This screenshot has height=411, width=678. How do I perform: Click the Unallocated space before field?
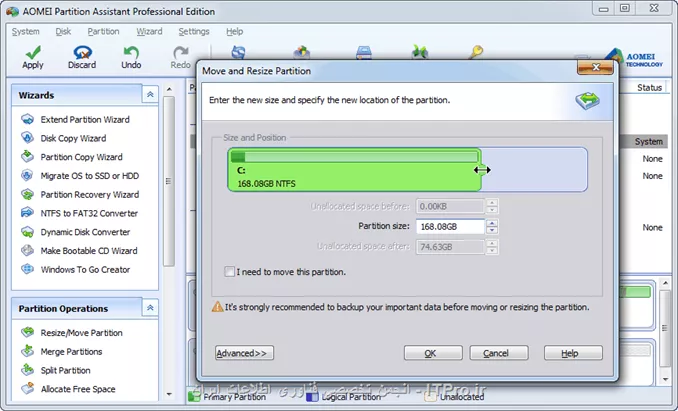point(450,206)
